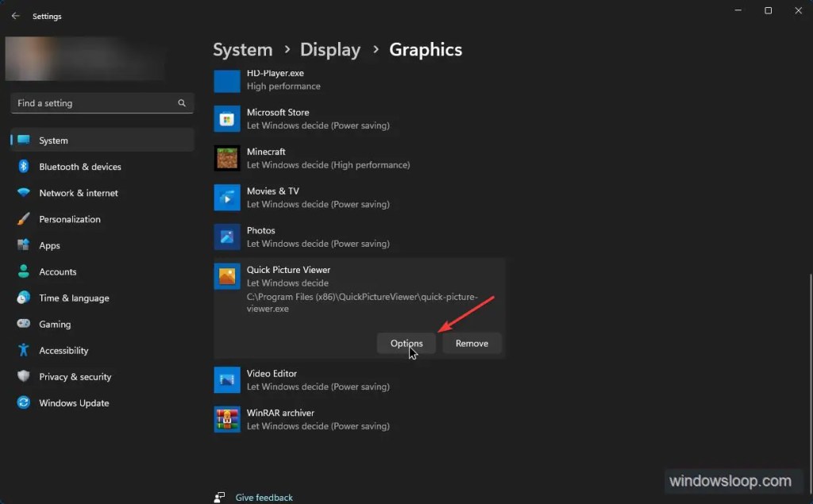The image size is (813, 504).
Task: Open Accounts settings category
Action: point(102,271)
